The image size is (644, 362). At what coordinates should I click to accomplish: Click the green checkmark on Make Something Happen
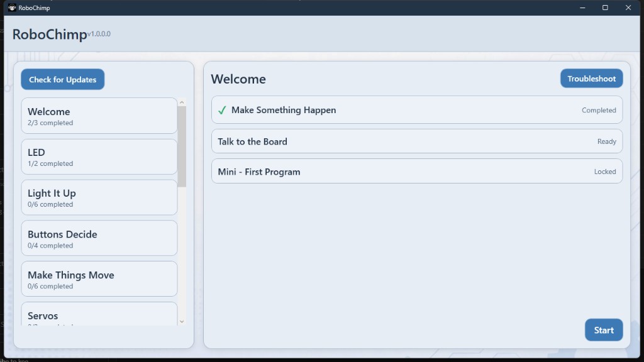pyautogui.click(x=222, y=110)
